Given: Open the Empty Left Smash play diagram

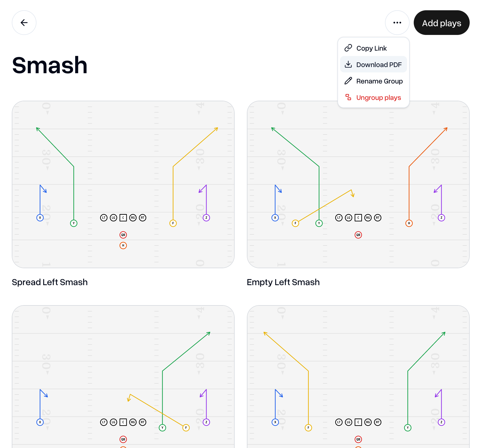Looking at the screenshot, I should [358, 184].
